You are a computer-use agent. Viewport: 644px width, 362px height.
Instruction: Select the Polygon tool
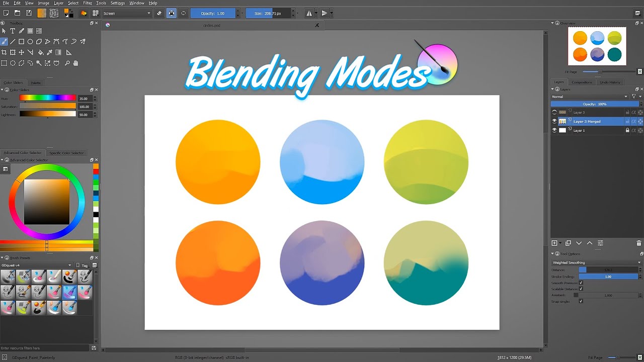pyautogui.click(x=39, y=42)
